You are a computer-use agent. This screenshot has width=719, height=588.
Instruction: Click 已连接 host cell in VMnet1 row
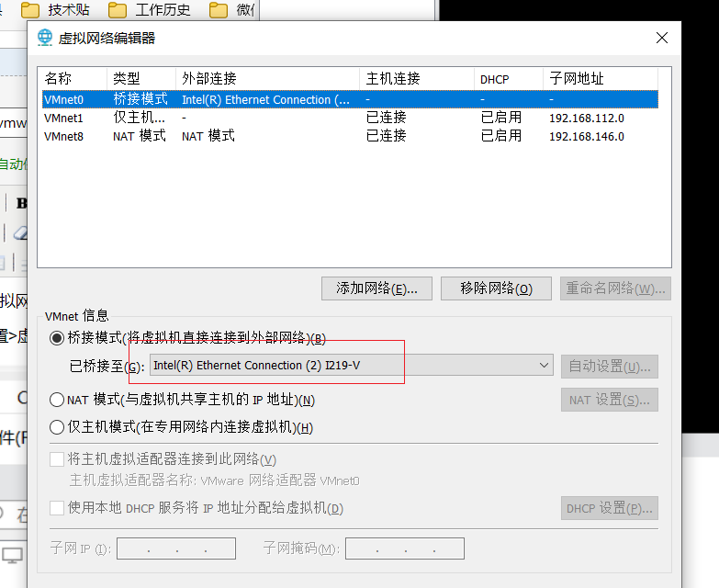point(386,118)
